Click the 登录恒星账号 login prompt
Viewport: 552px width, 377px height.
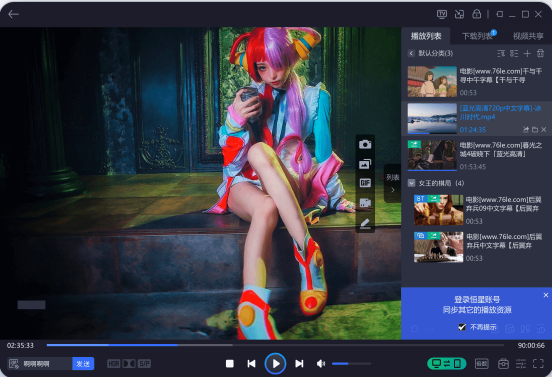477,300
